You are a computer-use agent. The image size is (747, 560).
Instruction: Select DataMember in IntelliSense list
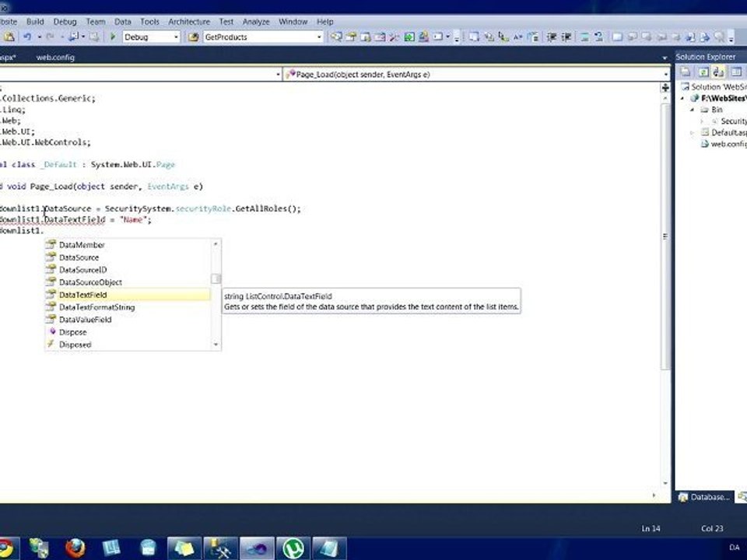[128, 245]
